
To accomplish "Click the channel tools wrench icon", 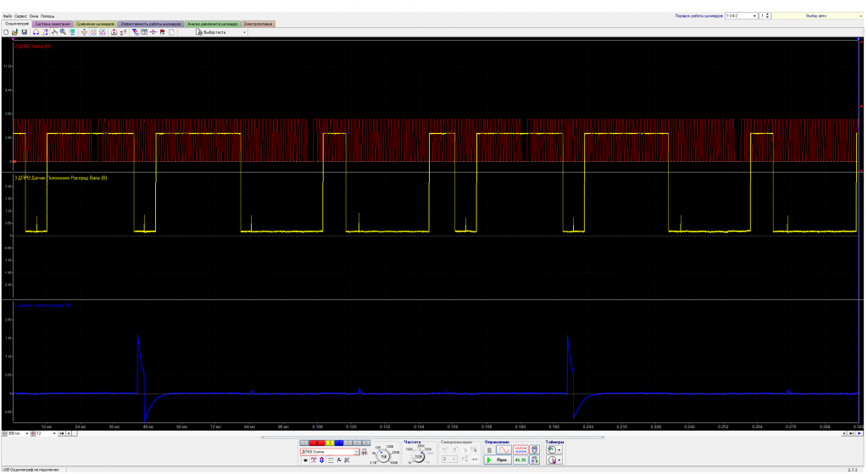I will pos(347,460).
